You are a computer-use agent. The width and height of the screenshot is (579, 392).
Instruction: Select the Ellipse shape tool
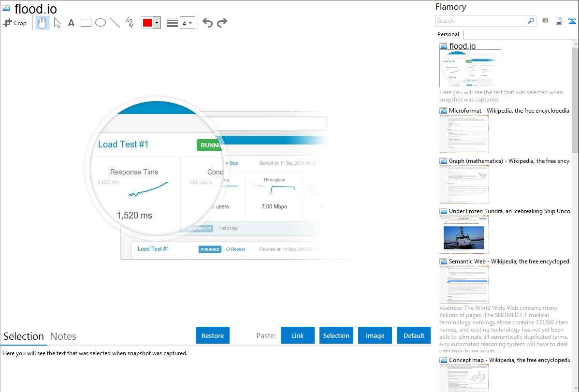(x=101, y=23)
